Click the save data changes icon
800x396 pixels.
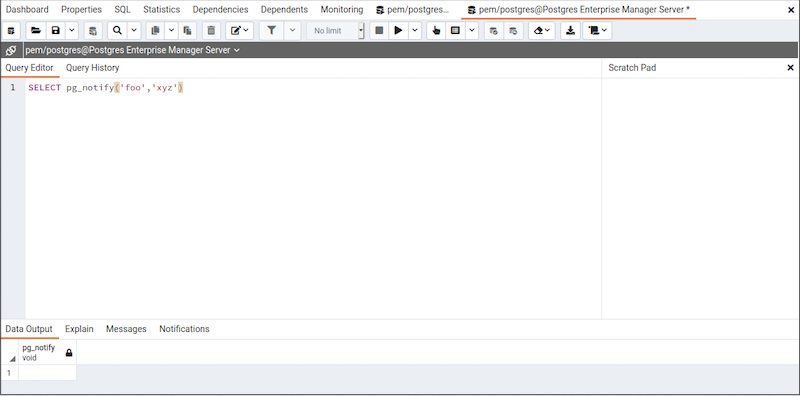pyautogui.click(x=93, y=31)
